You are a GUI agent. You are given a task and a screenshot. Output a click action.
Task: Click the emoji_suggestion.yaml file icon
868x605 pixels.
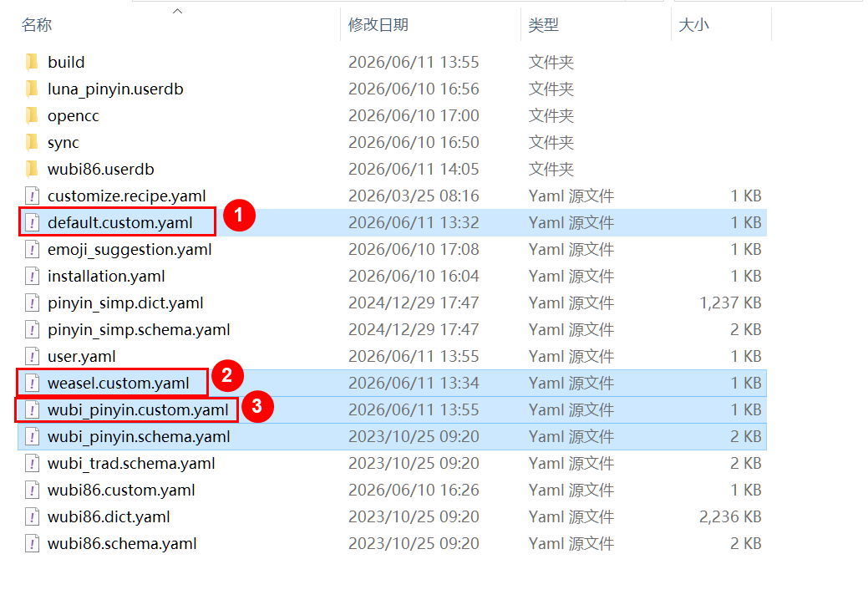click(x=32, y=250)
